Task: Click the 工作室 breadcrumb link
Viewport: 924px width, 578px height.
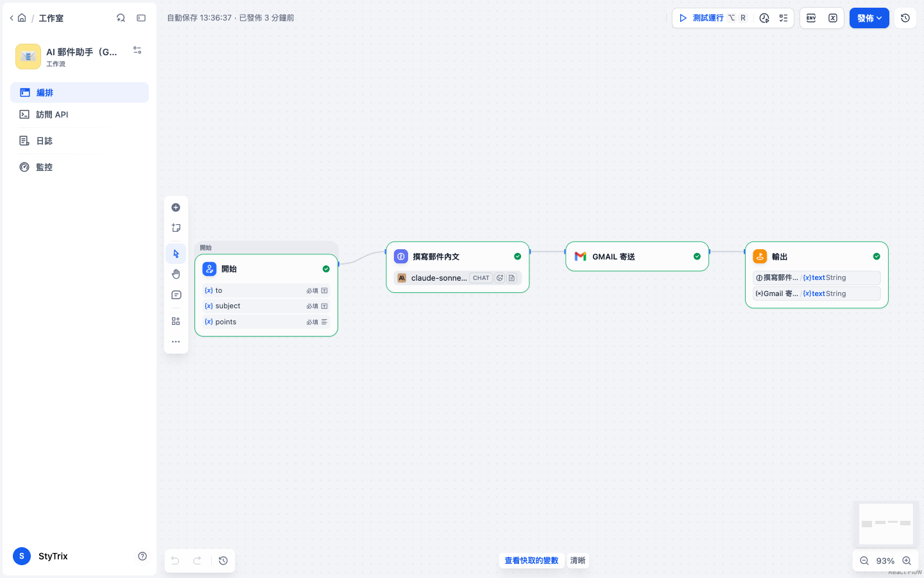Action: (51, 18)
